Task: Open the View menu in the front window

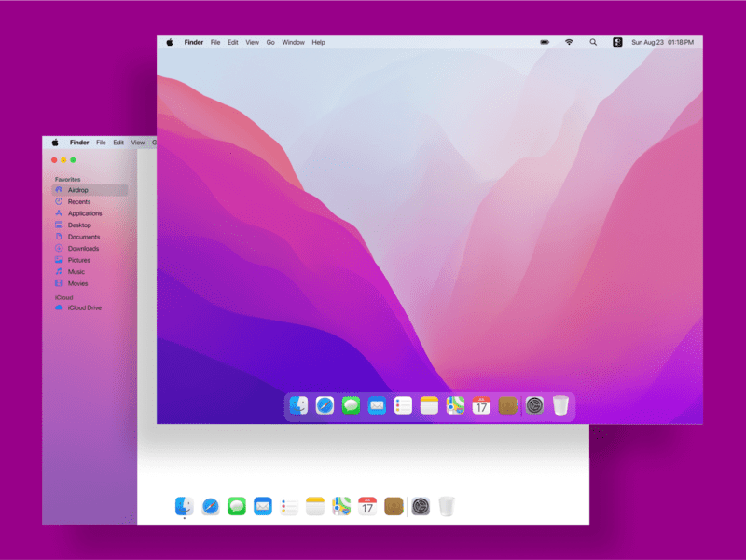Action: point(252,42)
